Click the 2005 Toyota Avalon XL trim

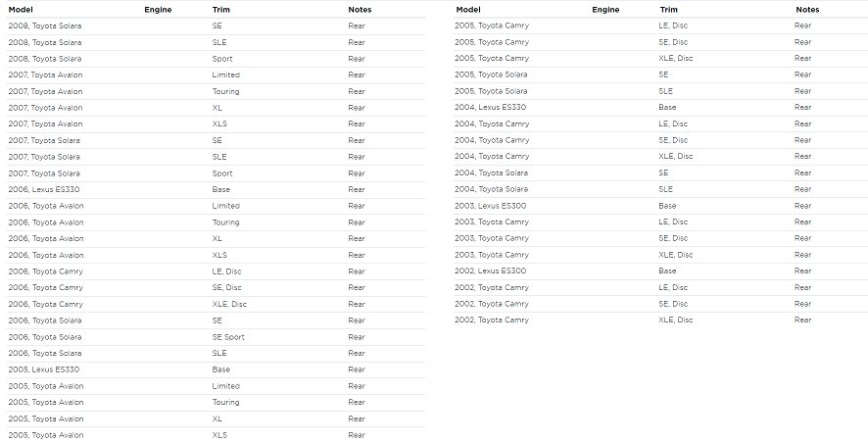coord(217,418)
